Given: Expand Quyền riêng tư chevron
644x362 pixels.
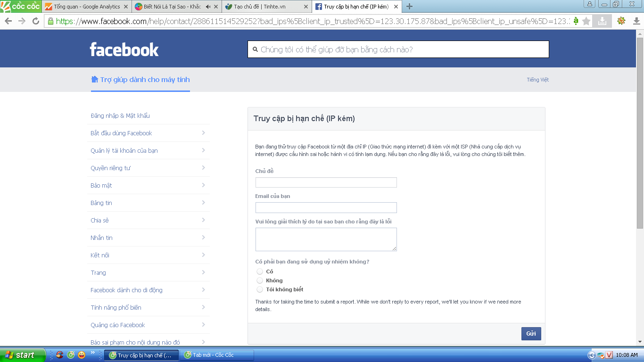Looking at the screenshot, I should coord(203,168).
